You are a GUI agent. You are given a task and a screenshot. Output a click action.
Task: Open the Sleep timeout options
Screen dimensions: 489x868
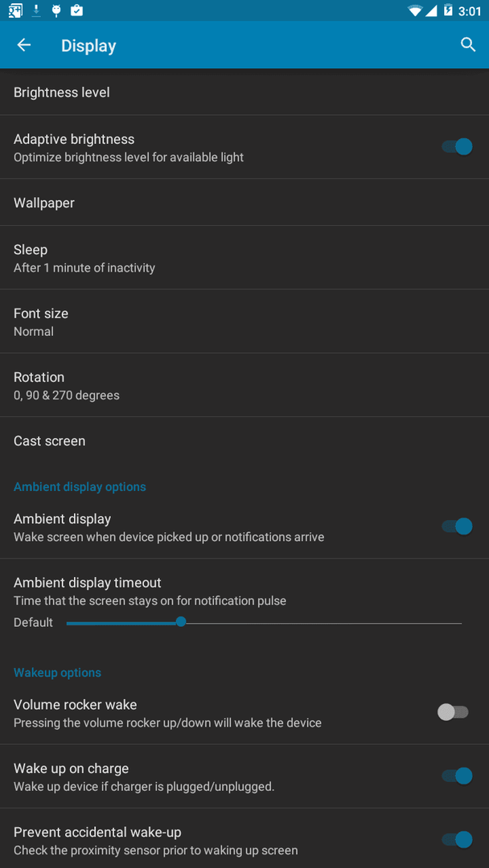[244, 258]
